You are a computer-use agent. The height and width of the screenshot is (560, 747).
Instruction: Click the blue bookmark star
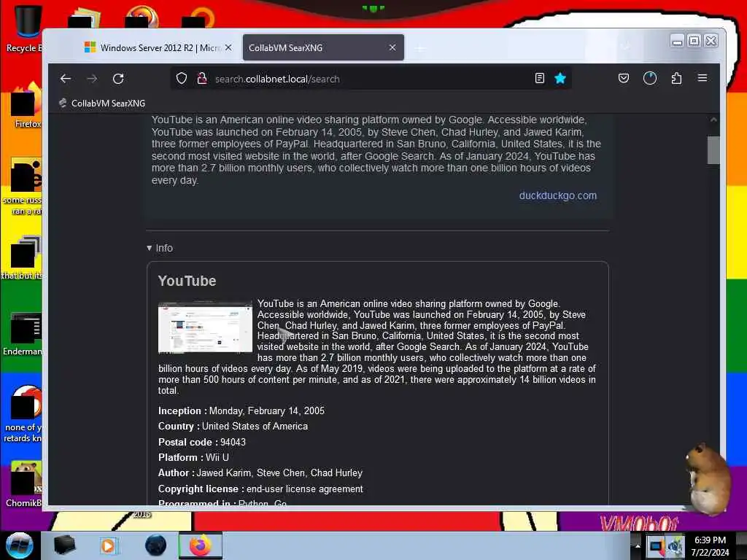560,78
